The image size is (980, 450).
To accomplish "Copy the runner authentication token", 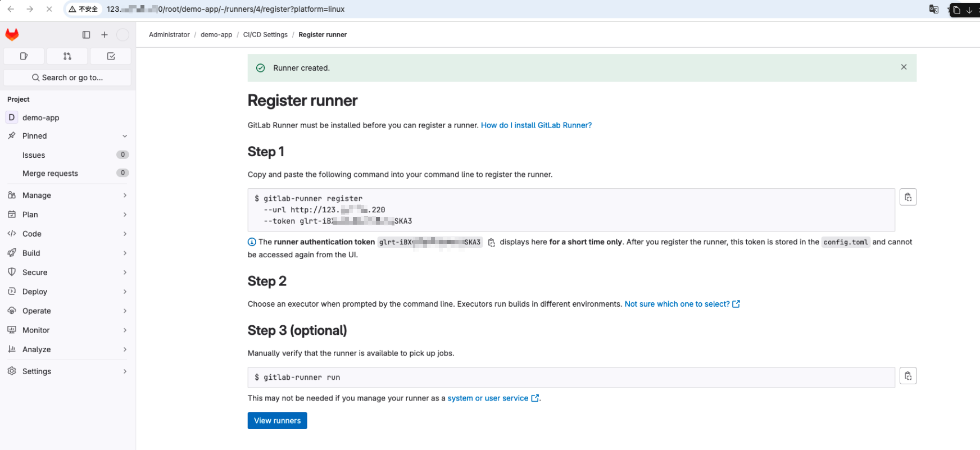I will point(492,243).
